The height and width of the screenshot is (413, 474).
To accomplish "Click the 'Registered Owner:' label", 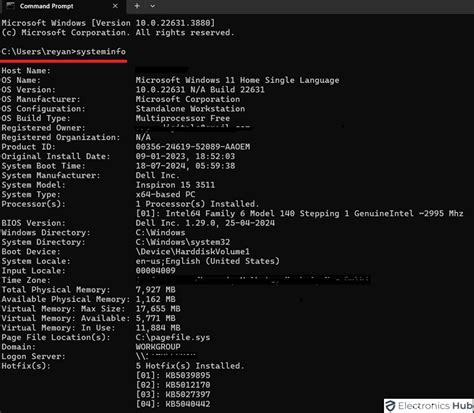I will coord(43,128).
